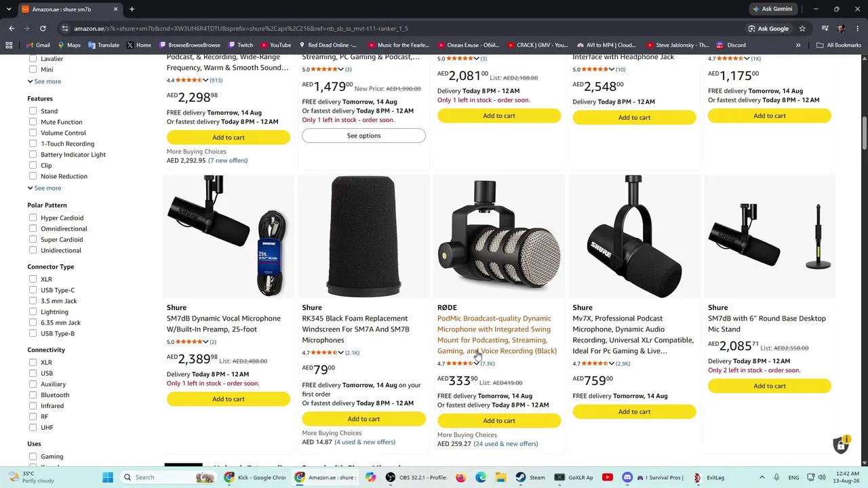Image resolution: width=868 pixels, height=488 pixels.
Task: Open the RØDE PodMic product title link
Action: pos(497,335)
